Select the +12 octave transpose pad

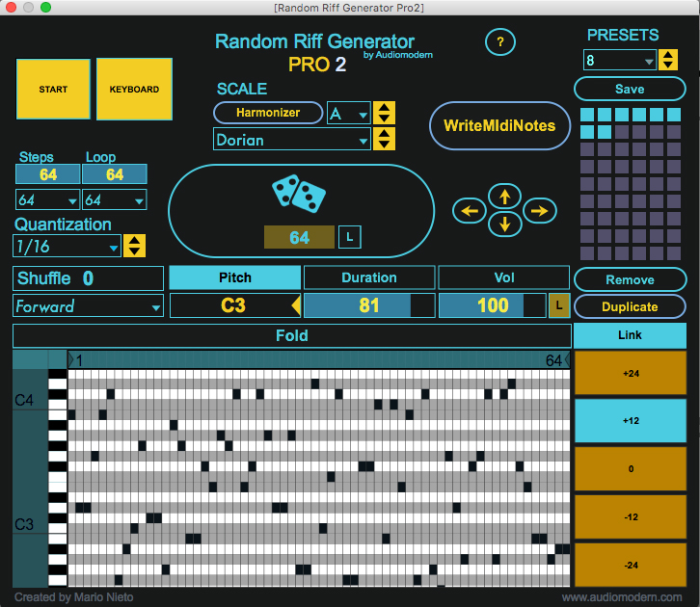coord(630,421)
